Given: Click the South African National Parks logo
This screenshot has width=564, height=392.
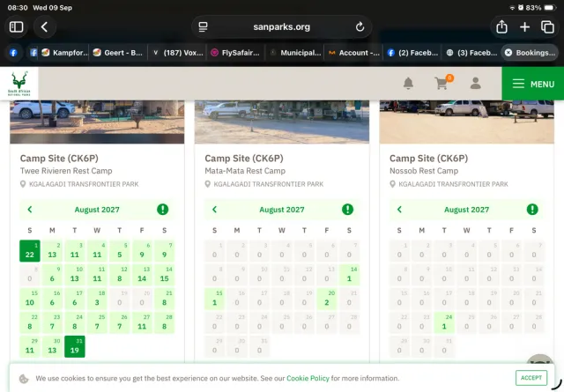Looking at the screenshot, I should tap(19, 84).
